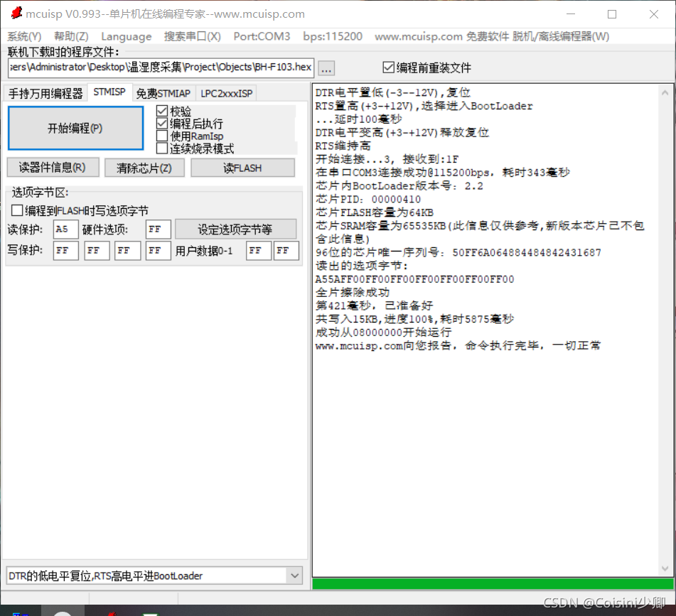Maximize the mcuisp window

(x=612, y=13)
